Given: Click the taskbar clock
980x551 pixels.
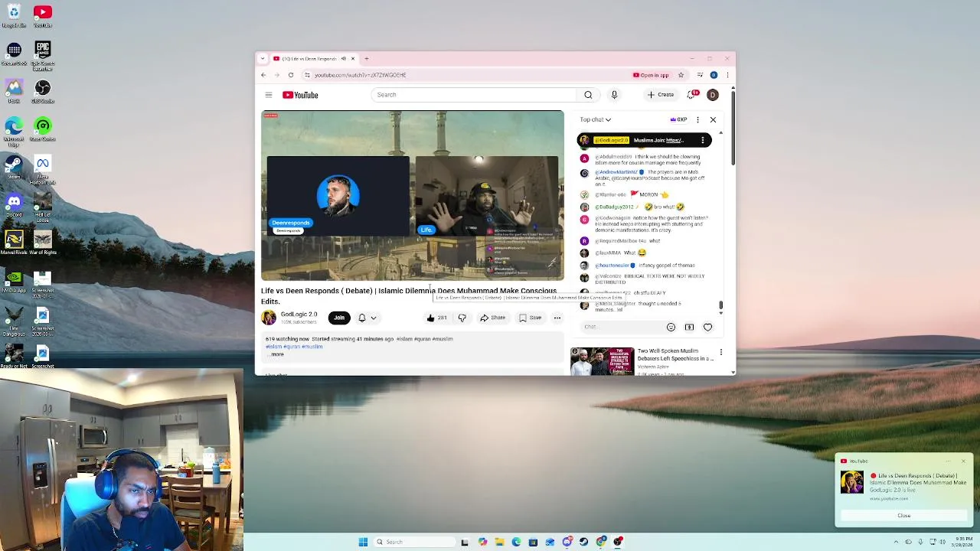Looking at the screenshot, I should click(x=964, y=542).
